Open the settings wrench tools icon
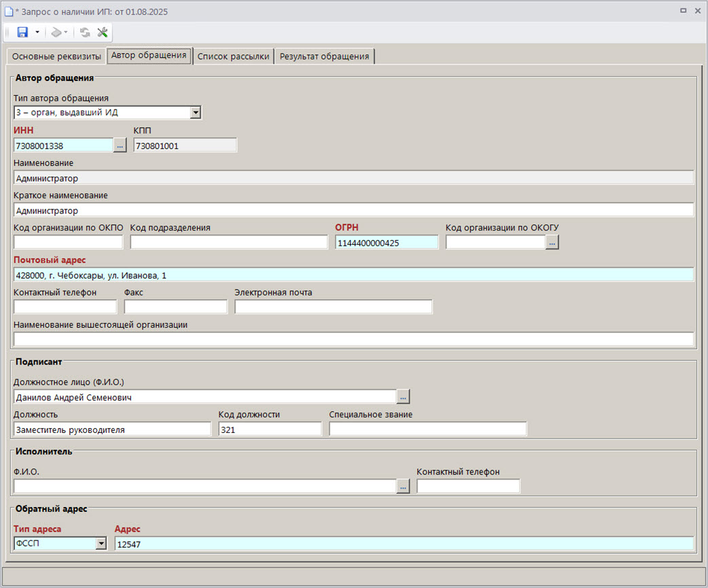This screenshot has height=588, width=708. (103, 32)
